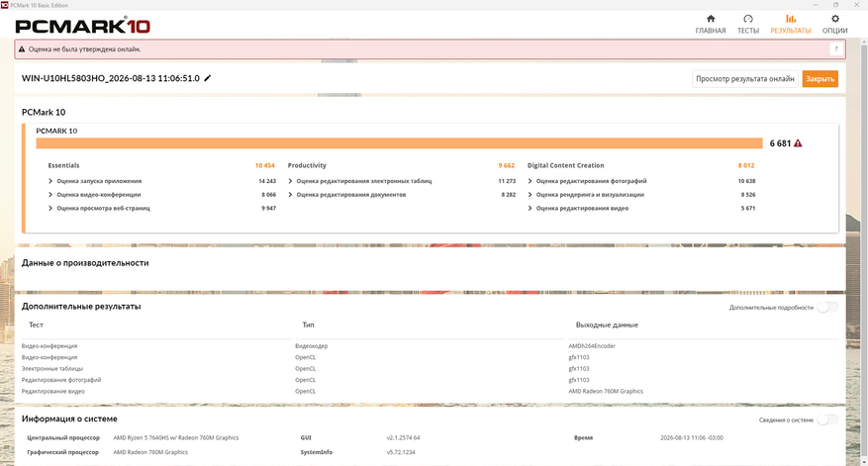Click the AMDh264Encoder output value
This screenshot has height=466, width=868.
592,346
